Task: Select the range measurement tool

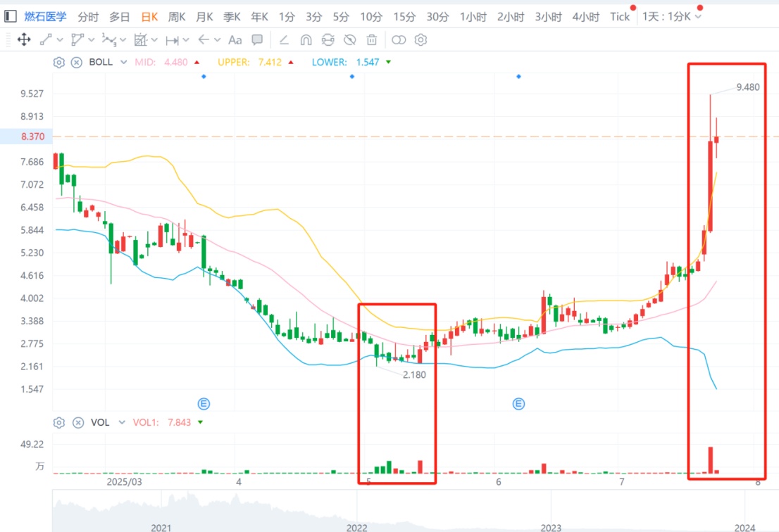Action: pyautogui.click(x=173, y=40)
